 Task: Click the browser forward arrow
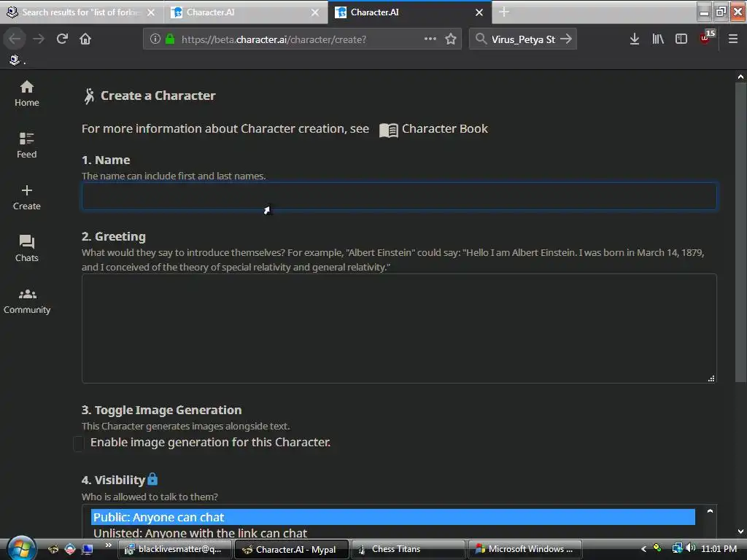(x=39, y=39)
